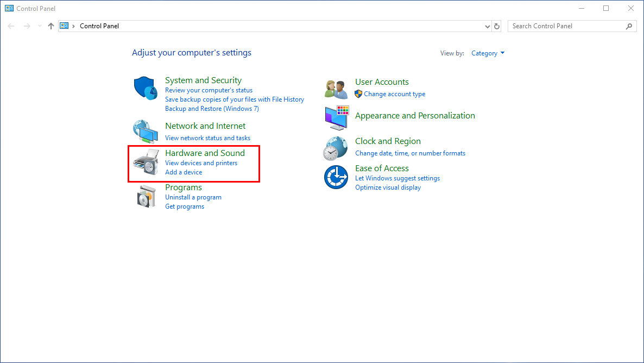Click the User Accounts people icon
644x363 pixels.
pyautogui.click(x=336, y=89)
